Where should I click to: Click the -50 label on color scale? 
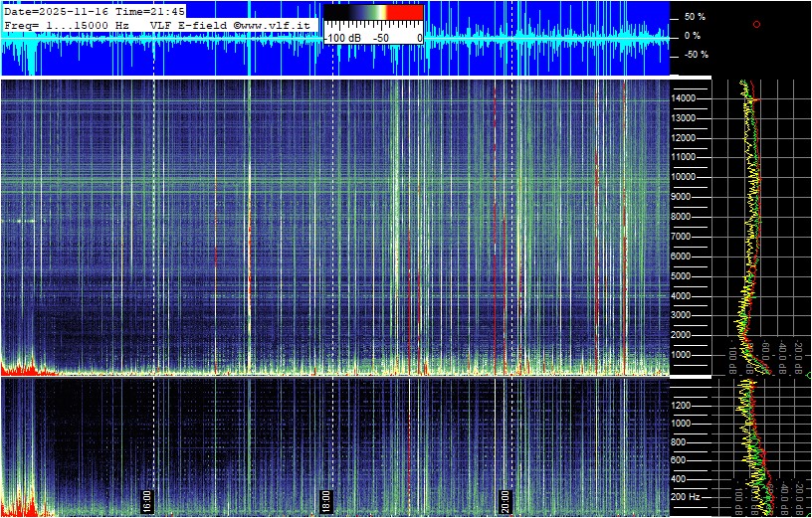tap(380, 38)
